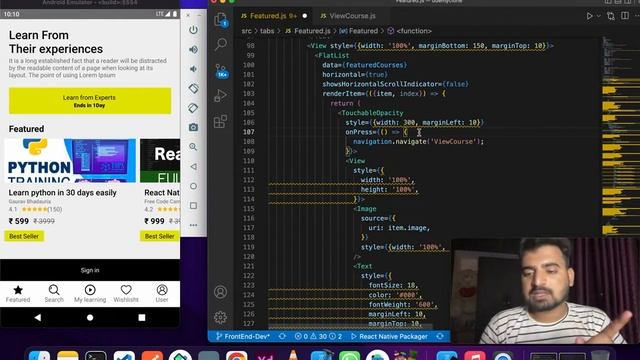Open Extensions view icon in activity bar

(x=221, y=121)
